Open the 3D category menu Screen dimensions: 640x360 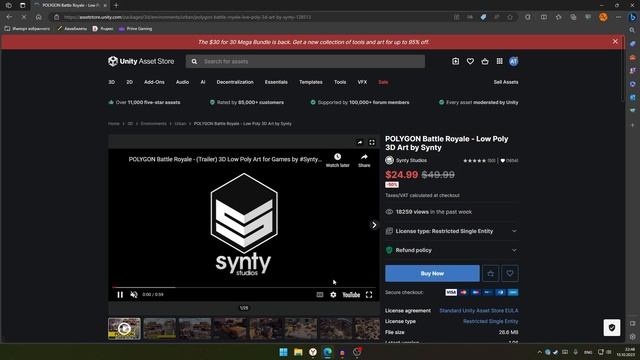(111, 82)
